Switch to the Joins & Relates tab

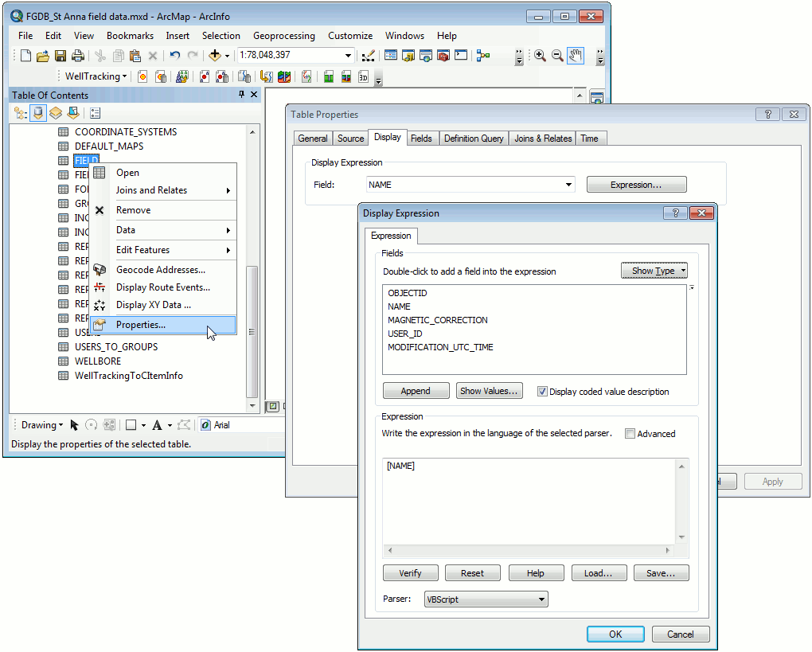pyautogui.click(x=543, y=139)
